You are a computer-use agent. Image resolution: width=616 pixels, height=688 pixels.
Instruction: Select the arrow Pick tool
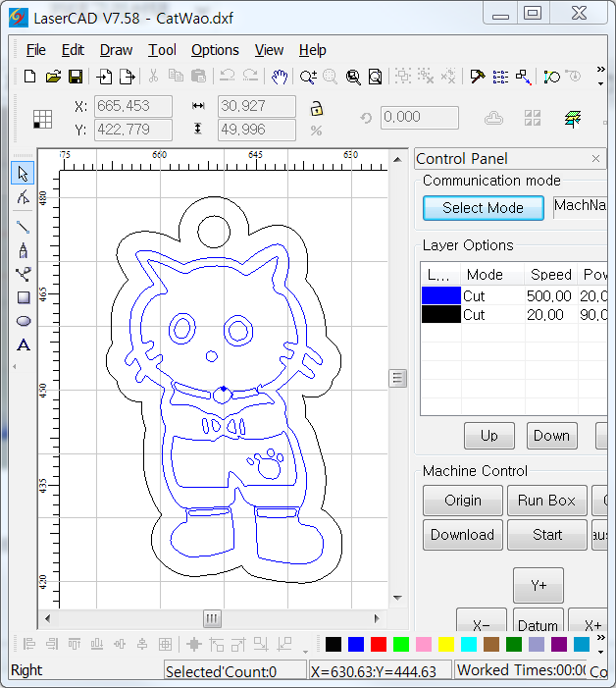24,173
